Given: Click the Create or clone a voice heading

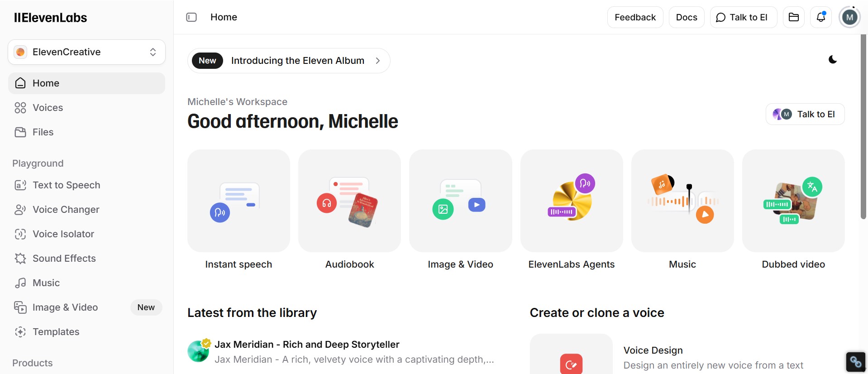Looking at the screenshot, I should (597, 313).
